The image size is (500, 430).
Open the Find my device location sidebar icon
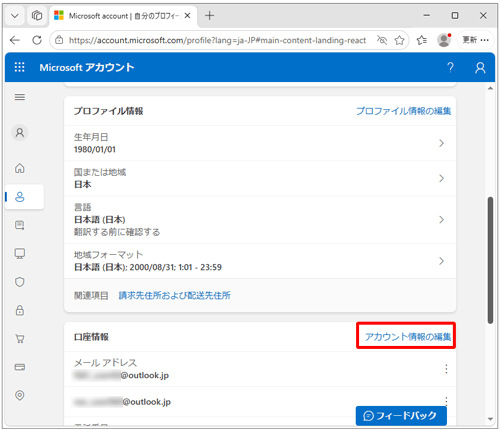[20, 395]
